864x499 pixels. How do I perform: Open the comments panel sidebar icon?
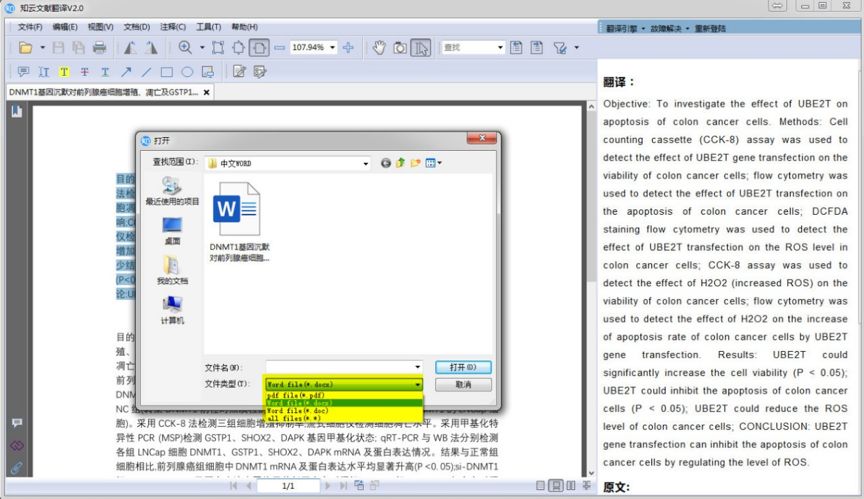(x=17, y=423)
